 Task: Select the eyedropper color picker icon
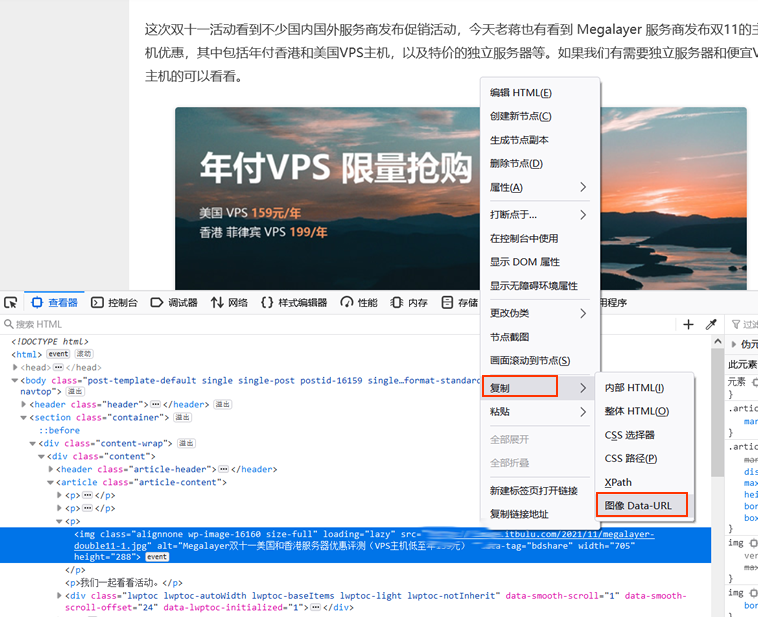click(x=711, y=324)
